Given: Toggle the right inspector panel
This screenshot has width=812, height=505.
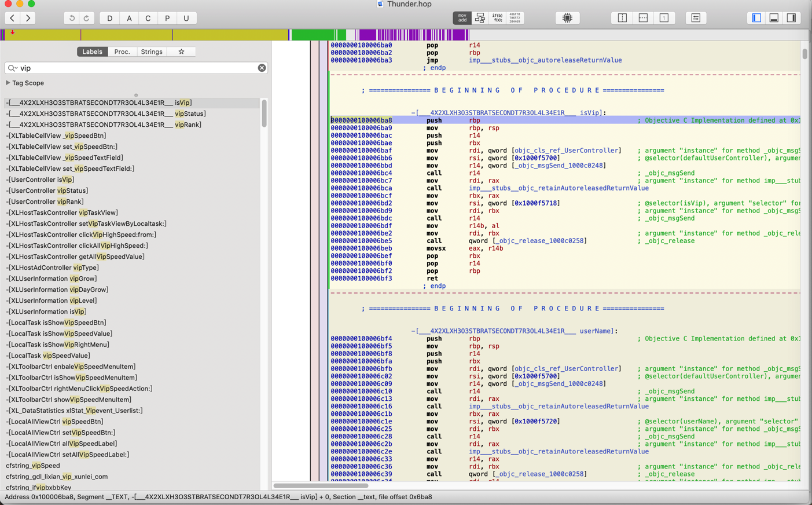Looking at the screenshot, I should pyautogui.click(x=791, y=19).
